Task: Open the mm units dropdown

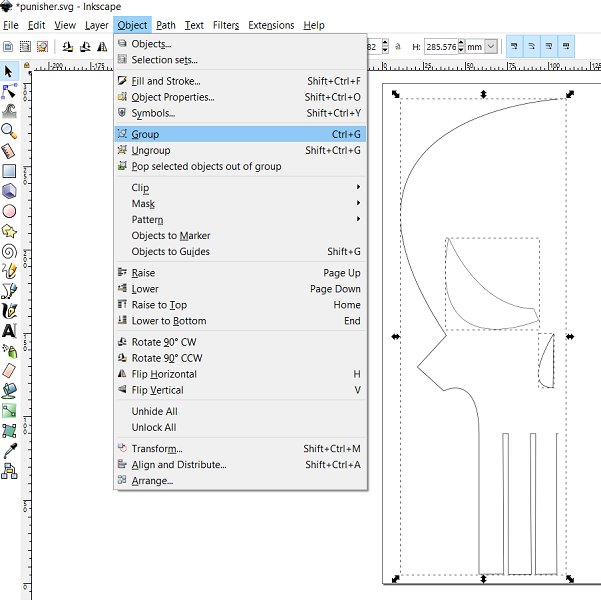Action: click(491, 47)
